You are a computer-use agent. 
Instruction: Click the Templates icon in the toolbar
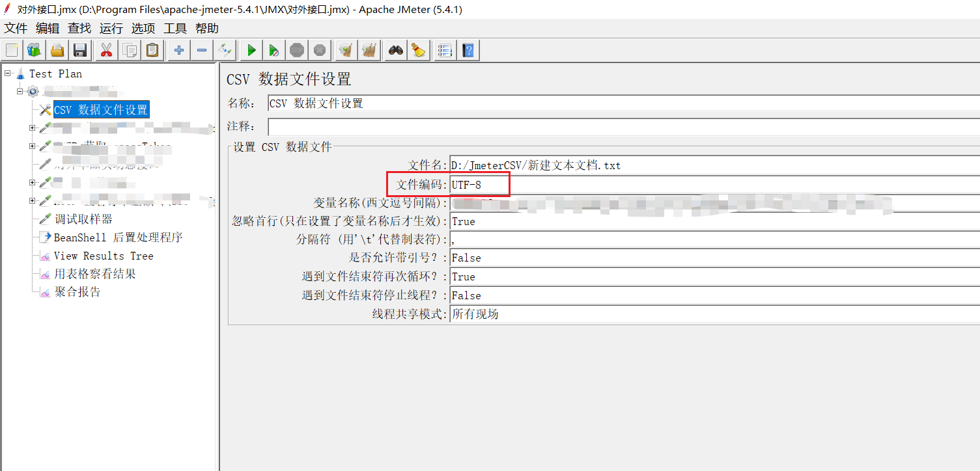(x=34, y=50)
